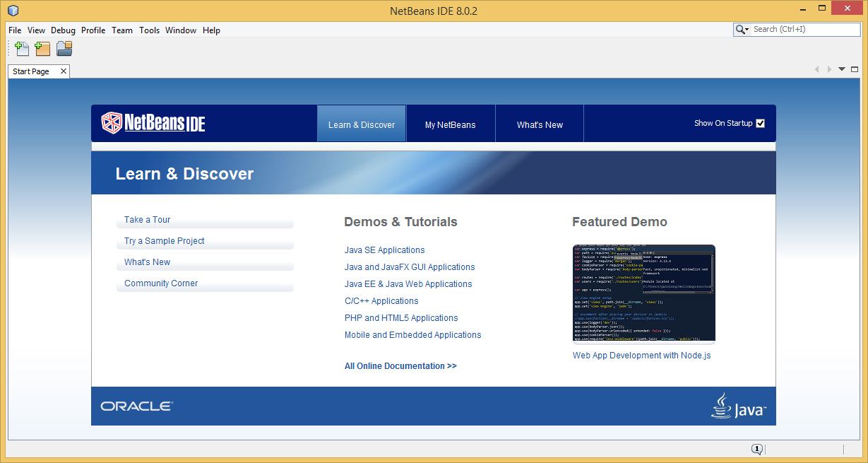Open the Help menu
The width and height of the screenshot is (868, 463).
tap(211, 30)
